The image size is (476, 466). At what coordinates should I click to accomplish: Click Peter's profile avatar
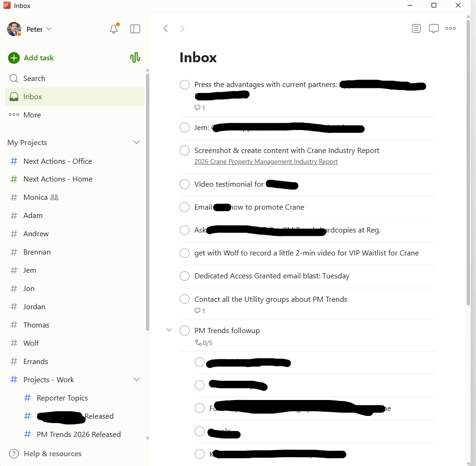click(14, 29)
